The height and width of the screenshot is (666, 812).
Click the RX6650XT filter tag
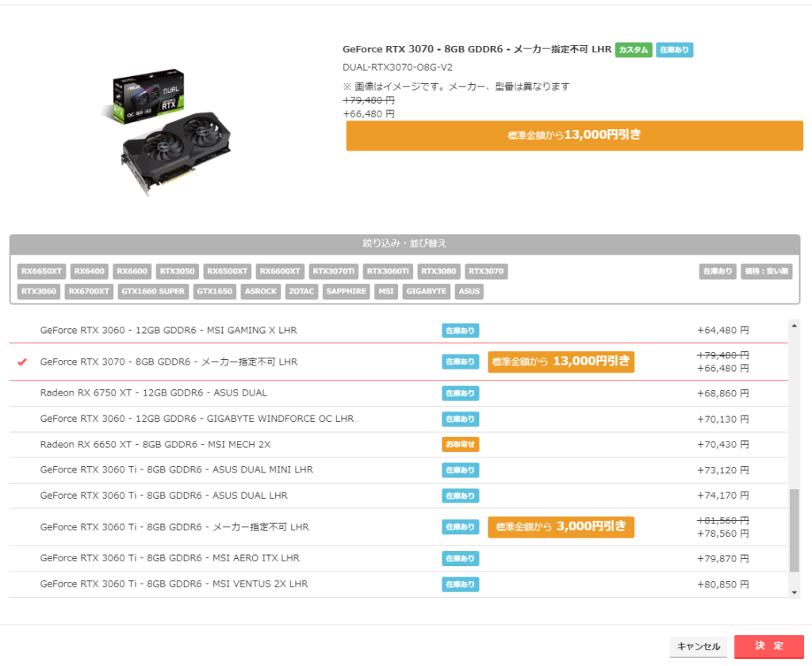(x=41, y=271)
